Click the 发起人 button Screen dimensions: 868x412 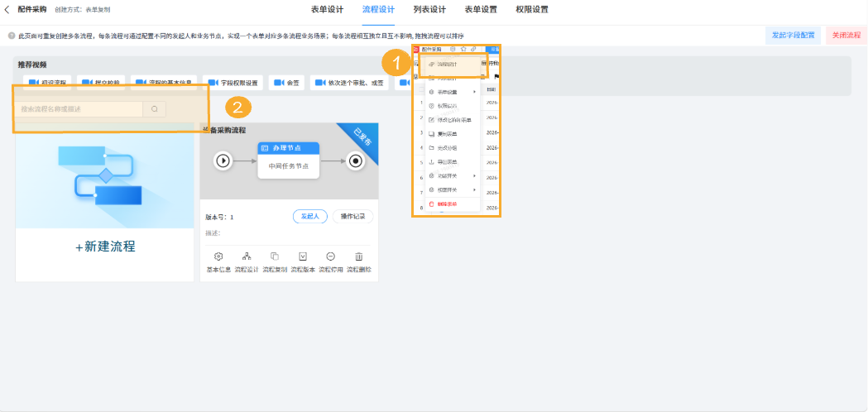pos(310,217)
